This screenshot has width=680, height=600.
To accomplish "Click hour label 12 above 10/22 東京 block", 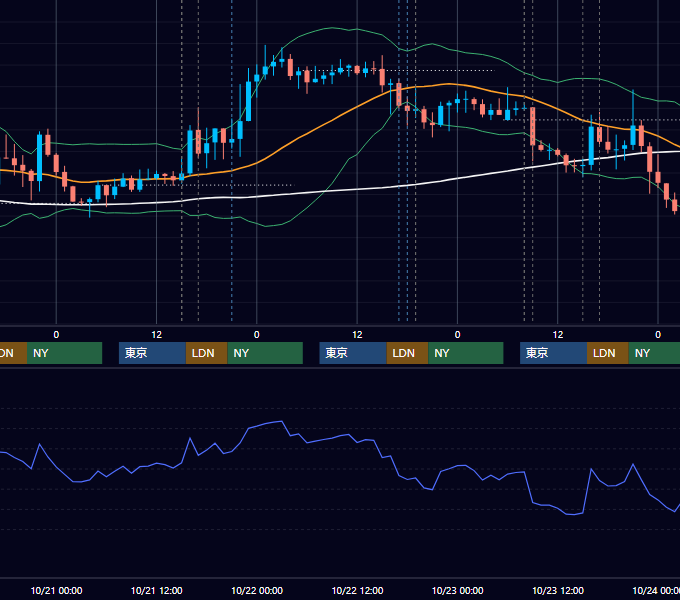I will tap(357, 335).
